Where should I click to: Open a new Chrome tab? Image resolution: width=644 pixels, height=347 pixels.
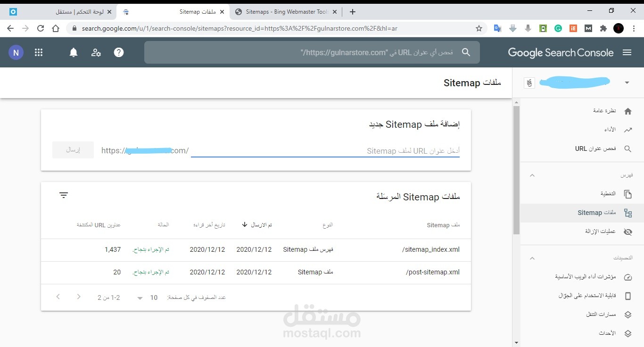tap(353, 12)
